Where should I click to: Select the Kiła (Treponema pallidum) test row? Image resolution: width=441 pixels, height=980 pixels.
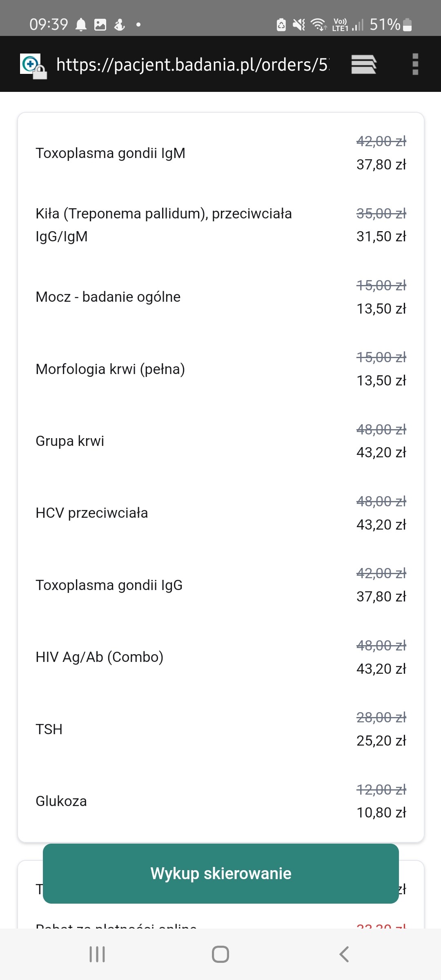(163, 225)
